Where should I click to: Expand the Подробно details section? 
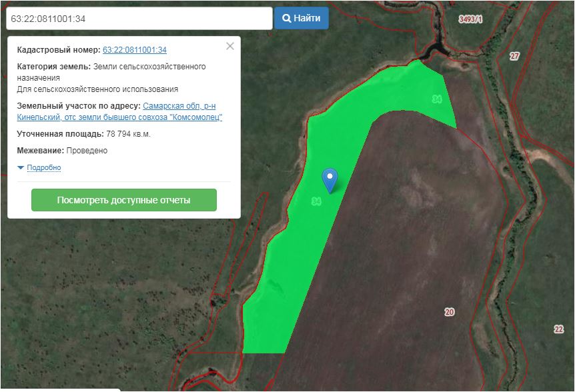(x=43, y=167)
